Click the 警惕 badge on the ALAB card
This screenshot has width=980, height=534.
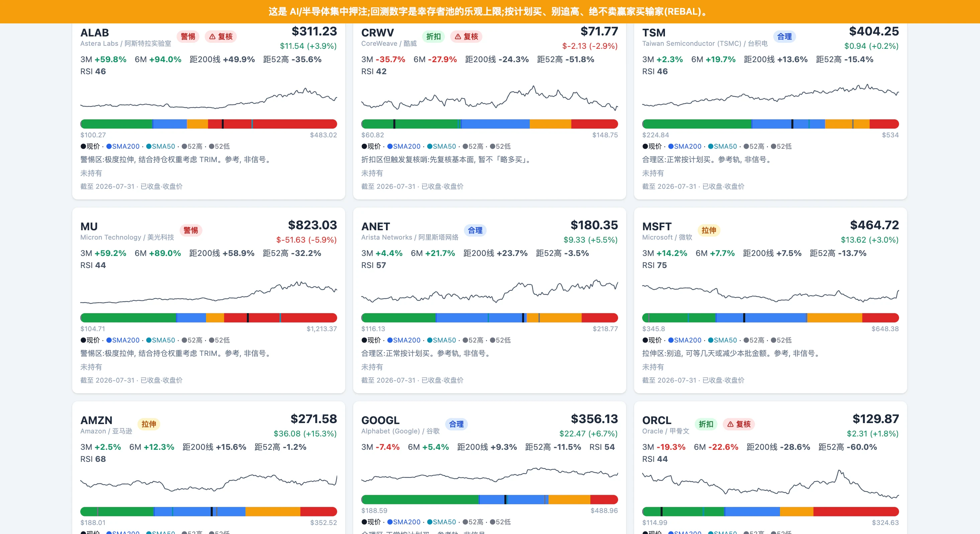[188, 36]
